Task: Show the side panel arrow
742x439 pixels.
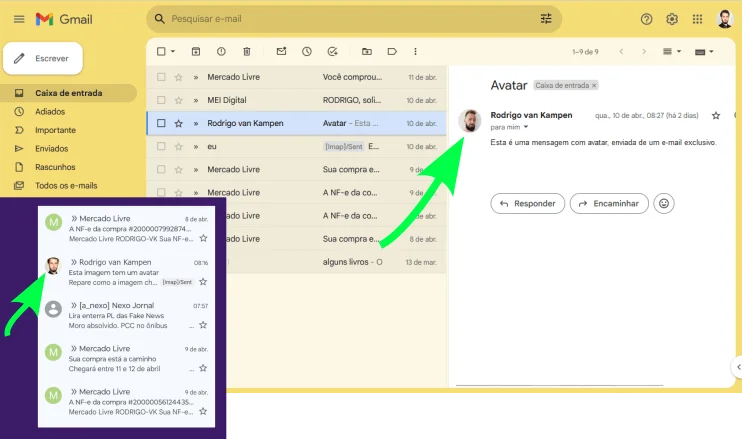Action: (x=737, y=367)
